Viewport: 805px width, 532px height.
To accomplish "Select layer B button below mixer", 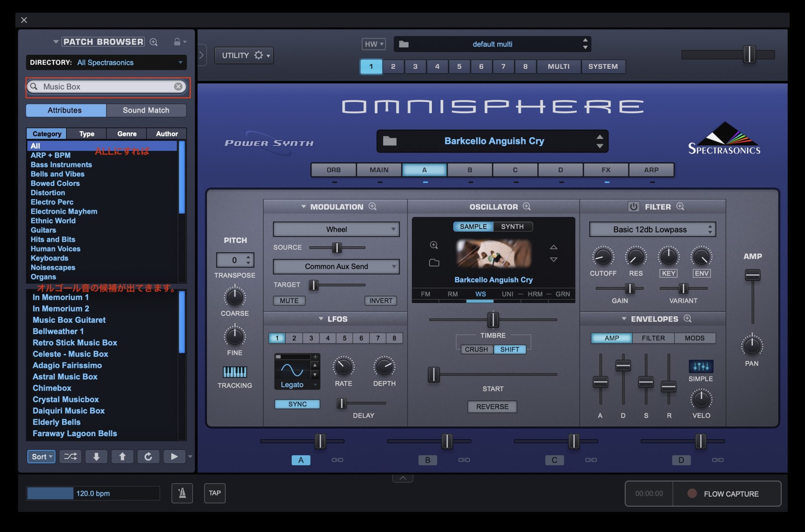I will 427,460.
